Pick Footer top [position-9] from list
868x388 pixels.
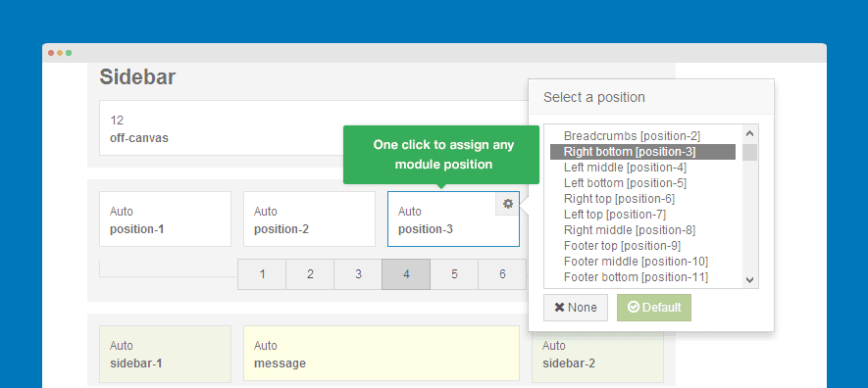click(622, 245)
